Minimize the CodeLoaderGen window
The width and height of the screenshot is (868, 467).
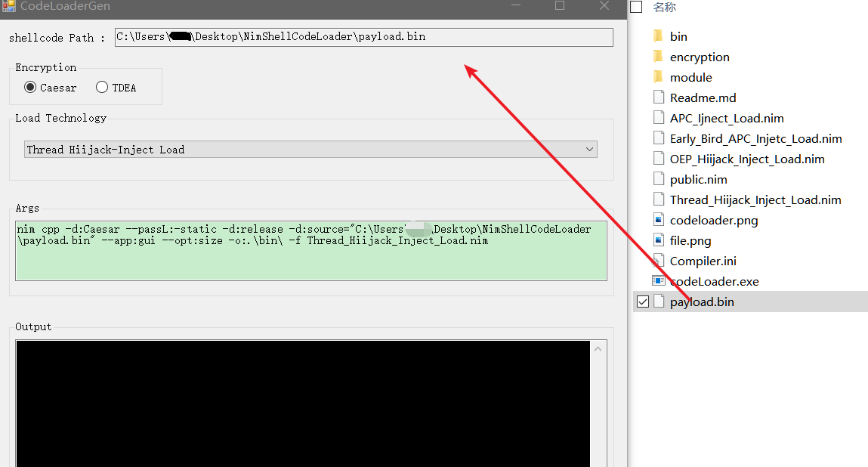pyautogui.click(x=516, y=5)
